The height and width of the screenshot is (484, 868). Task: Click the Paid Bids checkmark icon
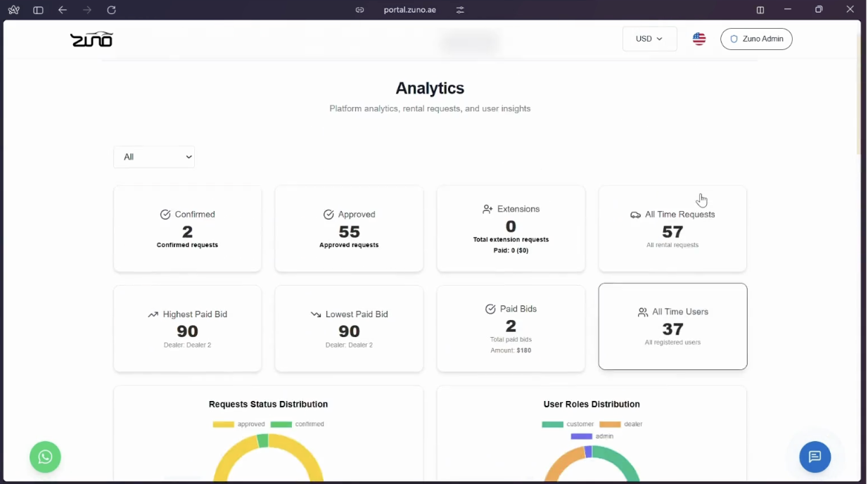coord(490,309)
